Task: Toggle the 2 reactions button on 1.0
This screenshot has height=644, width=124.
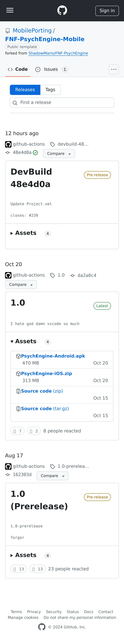Action: click(x=34, y=431)
